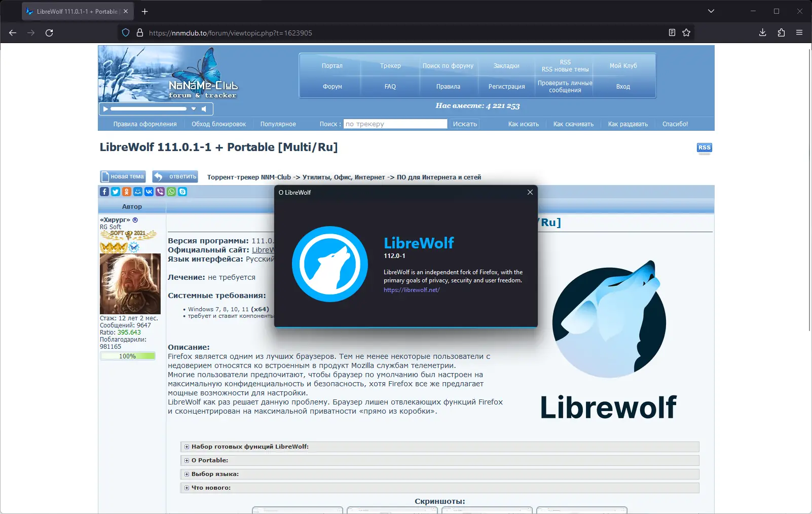Screen dimensions: 812x514
Task: Open the 'Утилиты, Офис, Интернет' breadcrumb
Action: pyautogui.click(x=344, y=177)
